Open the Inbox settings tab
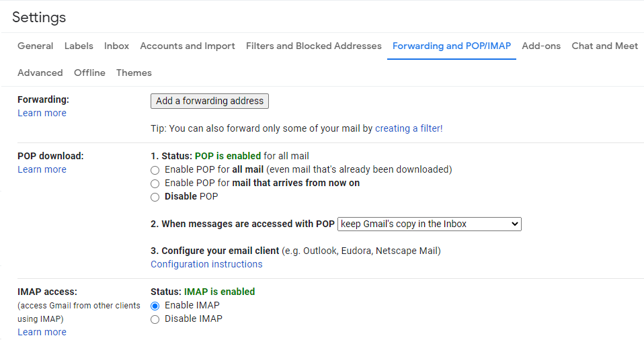The height and width of the screenshot is (340, 644). click(x=116, y=46)
